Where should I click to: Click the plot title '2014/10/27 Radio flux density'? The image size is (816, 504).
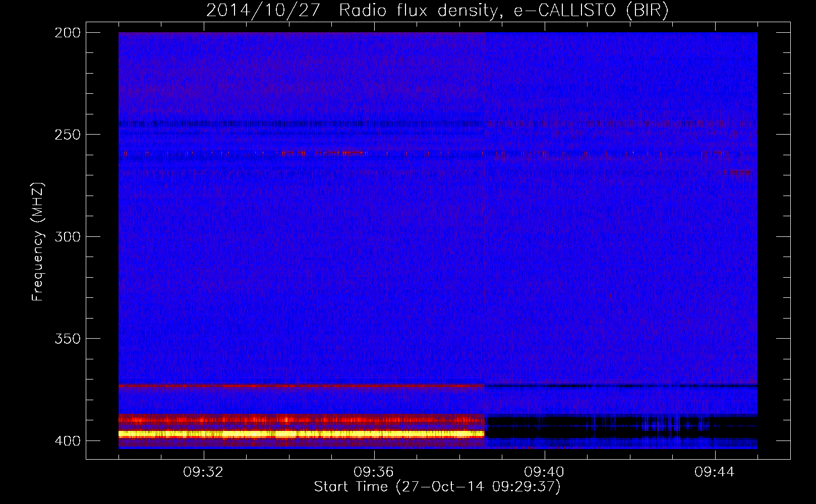pyautogui.click(x=437, y=10)
